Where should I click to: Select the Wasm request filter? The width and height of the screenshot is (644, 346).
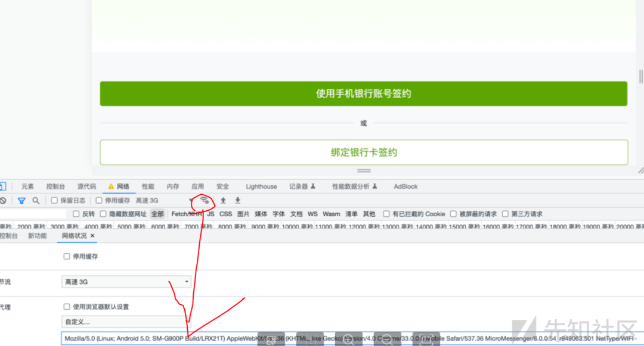tap(331, 214)
